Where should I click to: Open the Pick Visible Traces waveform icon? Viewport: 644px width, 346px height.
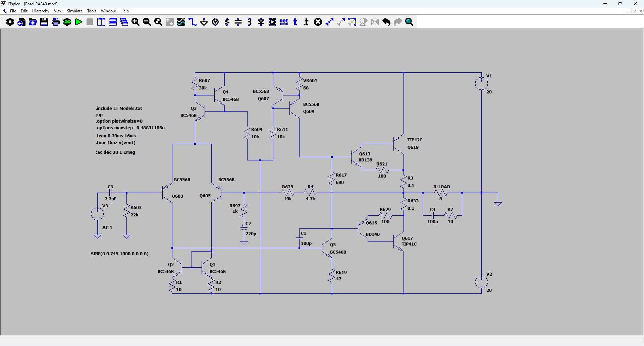tap(181, 22)
